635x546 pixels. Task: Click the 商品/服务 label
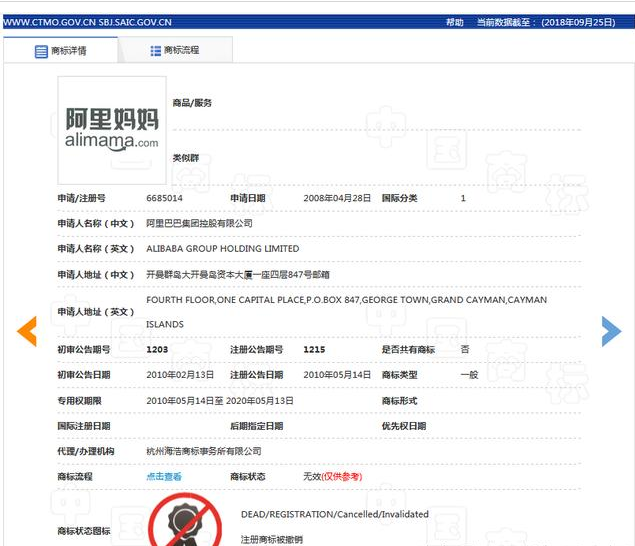(192, 103)
